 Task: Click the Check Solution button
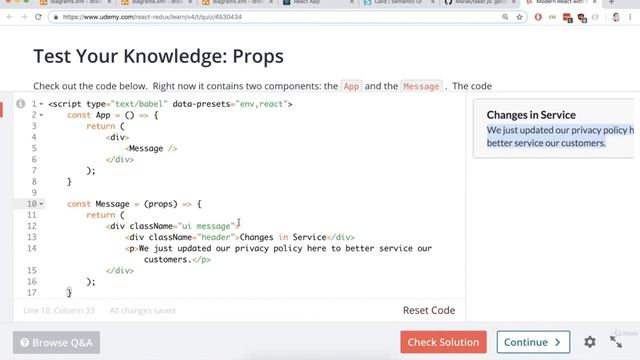[x=443, y=342]
